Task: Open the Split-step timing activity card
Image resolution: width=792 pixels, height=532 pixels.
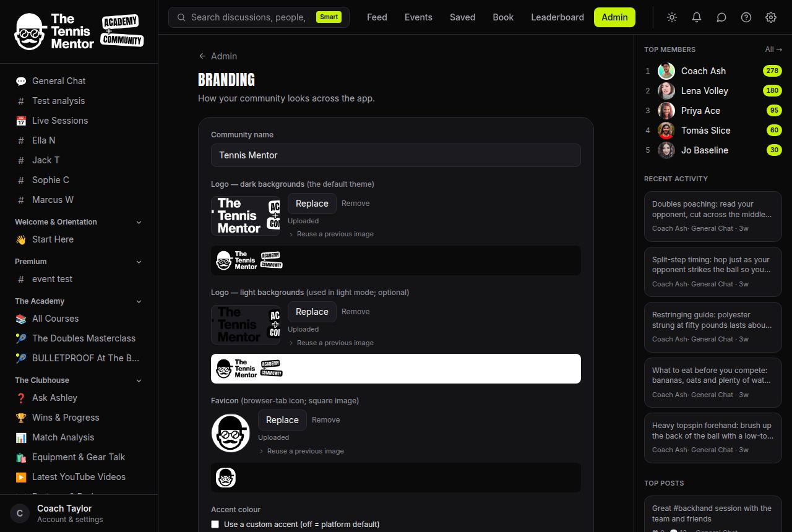Action: pos(713,272)
